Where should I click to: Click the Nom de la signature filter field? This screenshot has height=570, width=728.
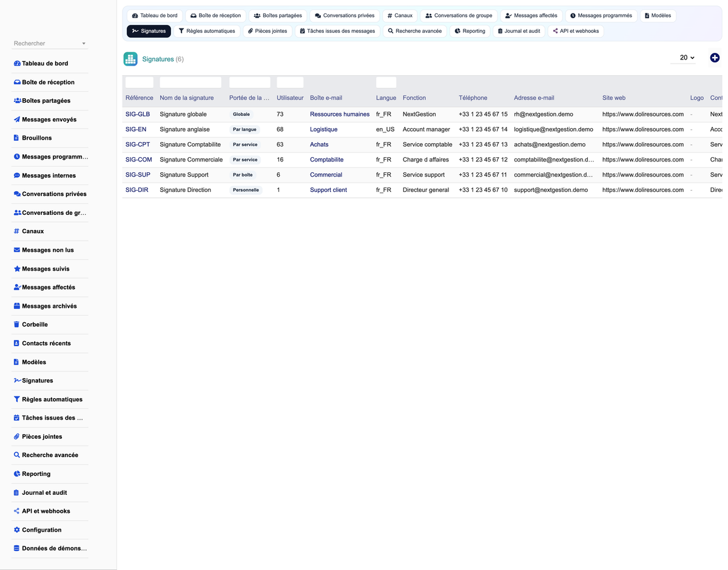tap(190, 83)
